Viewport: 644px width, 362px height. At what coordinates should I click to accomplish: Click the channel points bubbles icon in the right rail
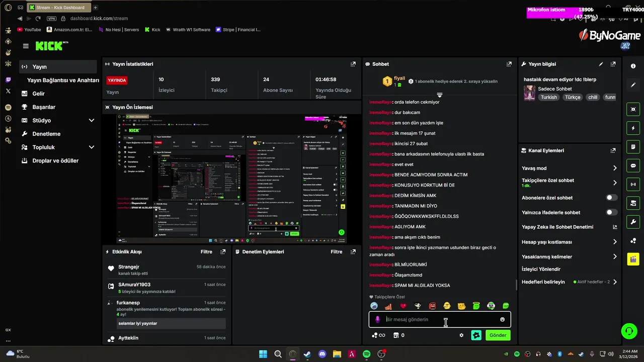[x=633, y=241]
